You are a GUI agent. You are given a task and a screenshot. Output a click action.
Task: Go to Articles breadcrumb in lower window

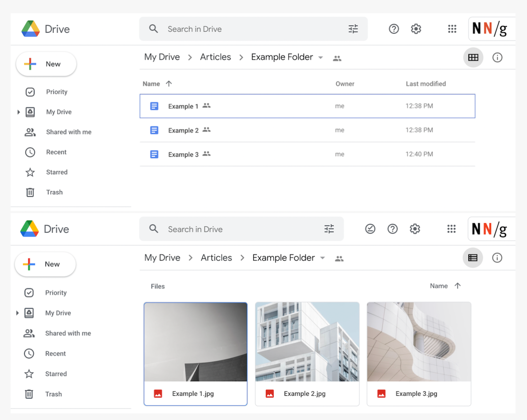[216, 258]
